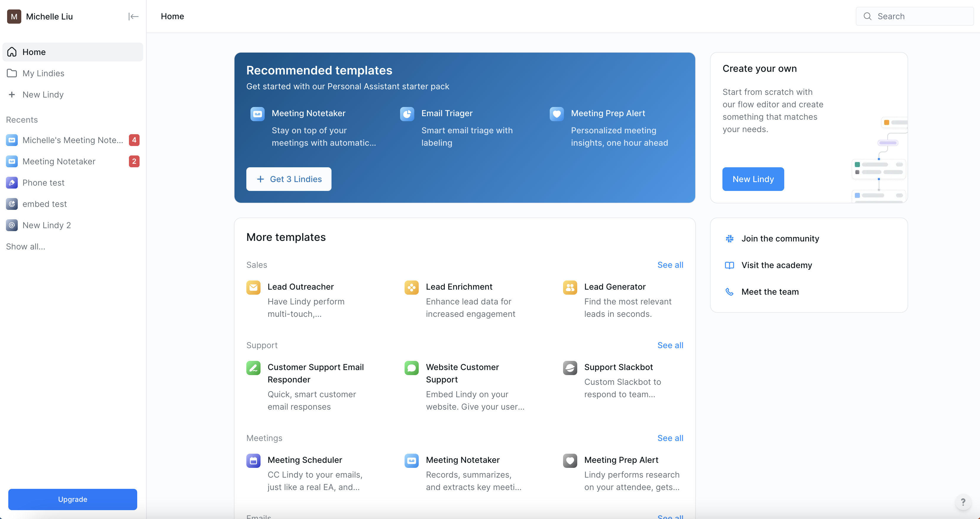Click the Lead Enrichment template icon
This screenshot has width=980, height=519.
coord(411,288)
